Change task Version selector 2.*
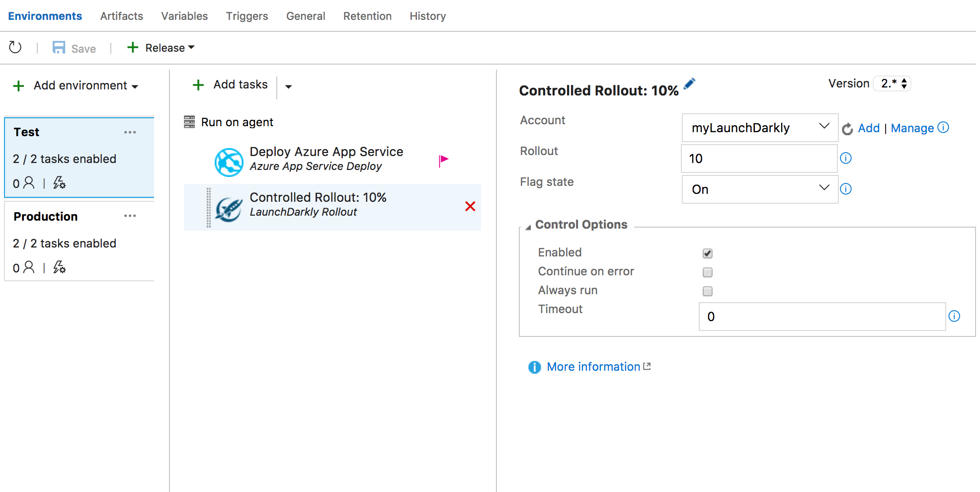 (x=893, y=83)
